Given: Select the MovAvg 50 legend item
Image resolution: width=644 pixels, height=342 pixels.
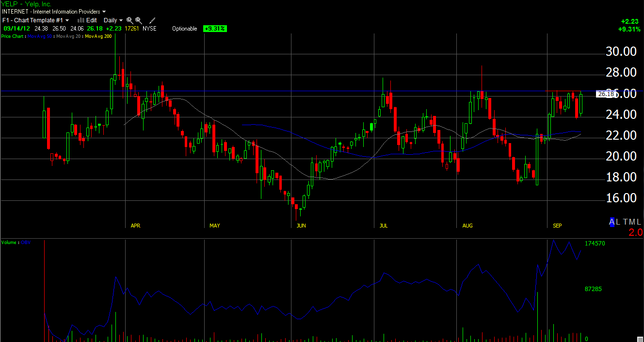Looking at the screenshot, I should [40, 36].
